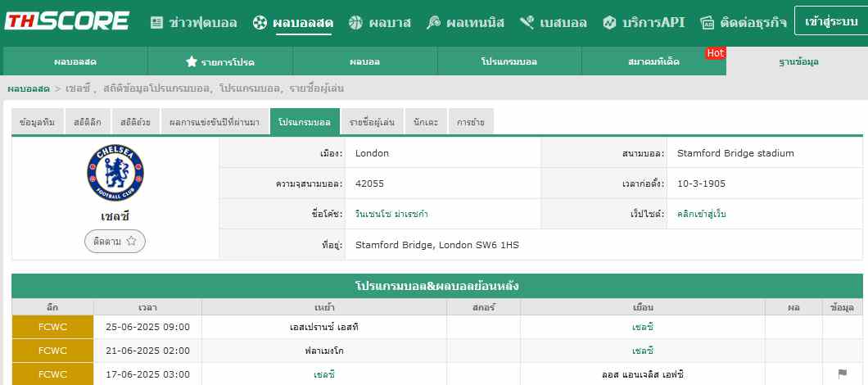Image resolution: width=868 pixels, height=385 pixels.
Task: Open สถิติลีก team tab
Action: tap(88, 122)
